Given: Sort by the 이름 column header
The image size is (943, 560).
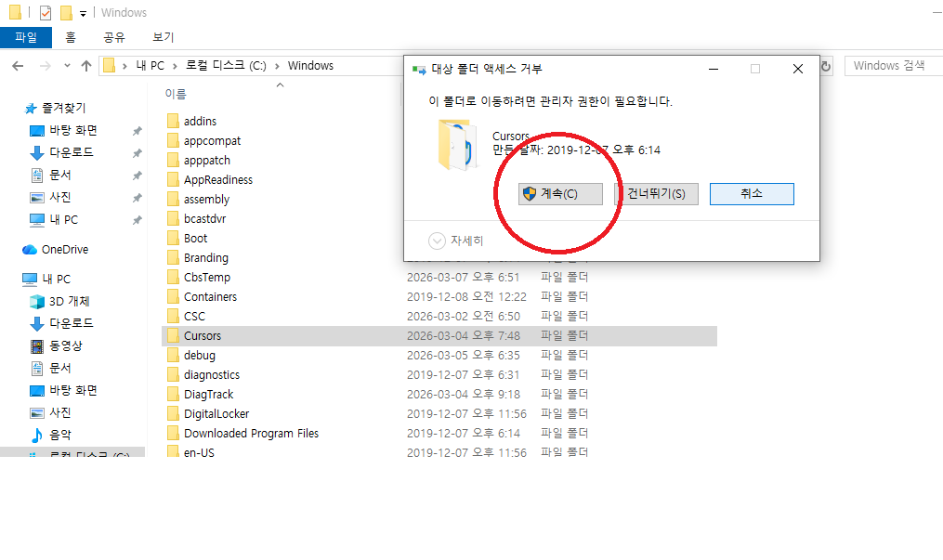Looking at the screenshot, I should (x=176, y=94).
